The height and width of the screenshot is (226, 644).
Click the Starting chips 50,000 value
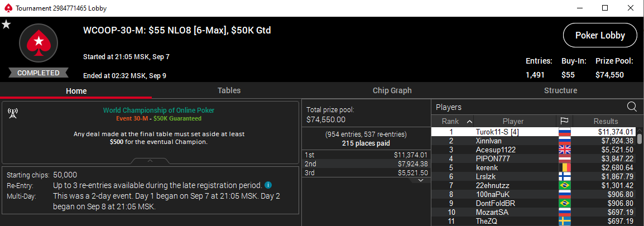click(x=65, y=175)
